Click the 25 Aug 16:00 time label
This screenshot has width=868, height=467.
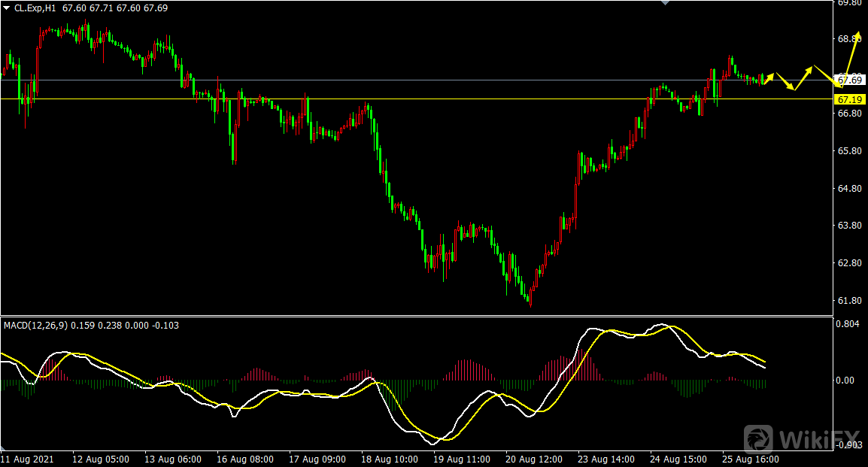click(x=751, y=459)
